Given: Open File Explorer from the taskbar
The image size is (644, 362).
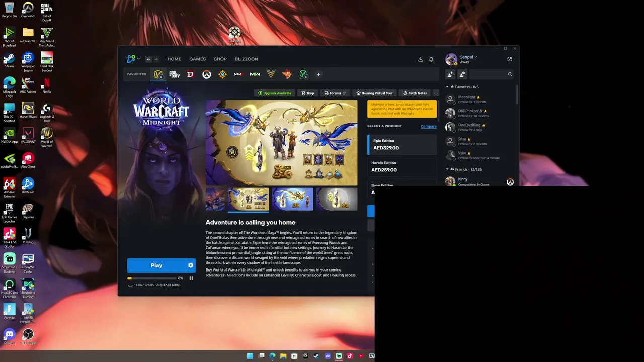Looking at the screenshot, I should click(x=283, y=356).
